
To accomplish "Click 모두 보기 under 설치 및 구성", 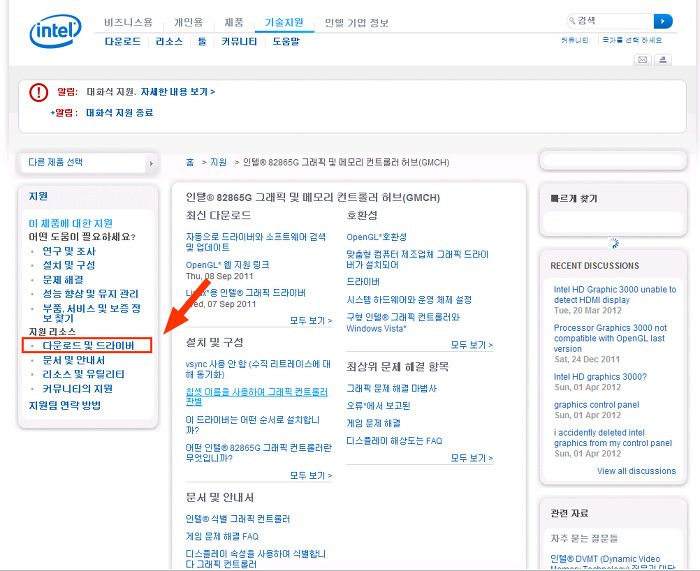I will pos(311,476).
